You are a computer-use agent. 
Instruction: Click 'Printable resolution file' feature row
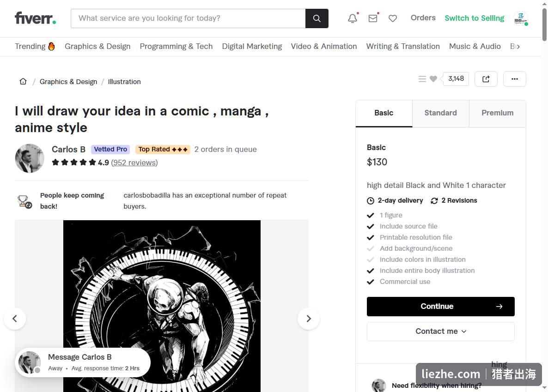pyautogui.click(x=409, y=238)
